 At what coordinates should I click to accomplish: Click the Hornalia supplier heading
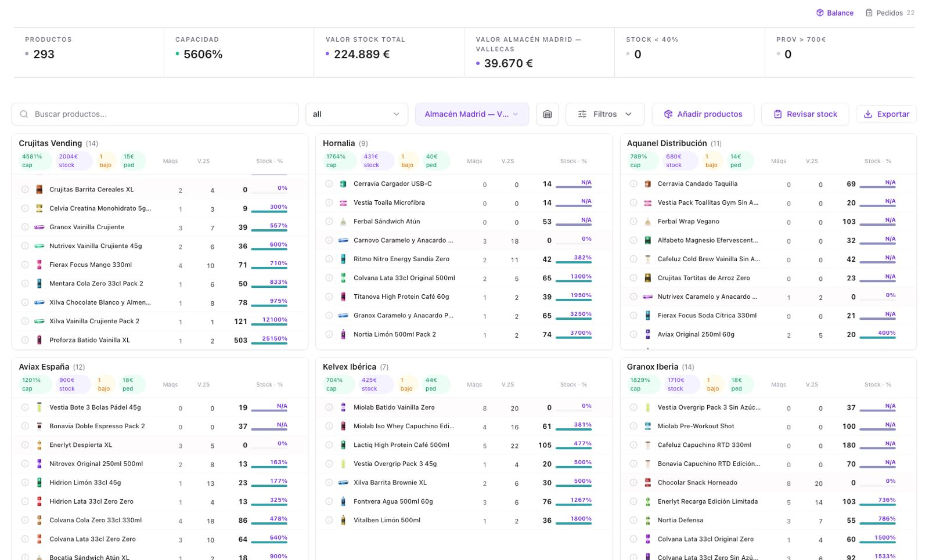(x=339, y=143)
